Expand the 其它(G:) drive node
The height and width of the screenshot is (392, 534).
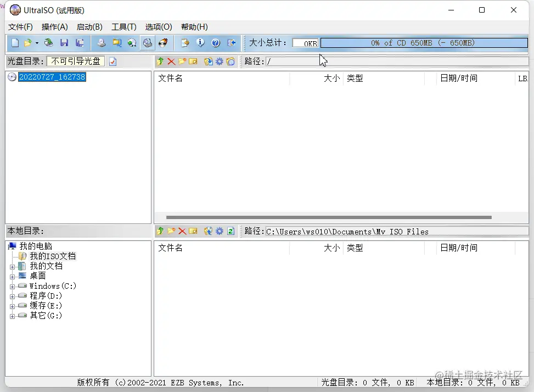click(x=12, y=316)
